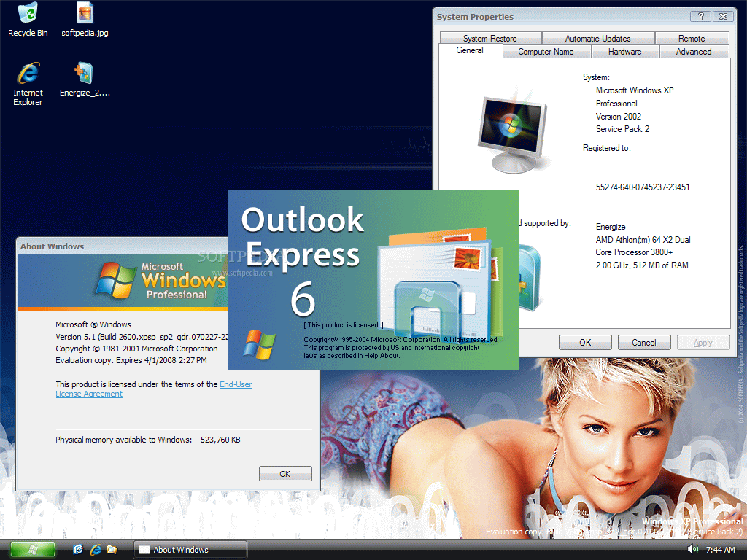The height and width of the screenshot is (560, 747).
Task: Click the 'Version 5.1 (Build 2600' line
Action: click(x=142, y=337)
